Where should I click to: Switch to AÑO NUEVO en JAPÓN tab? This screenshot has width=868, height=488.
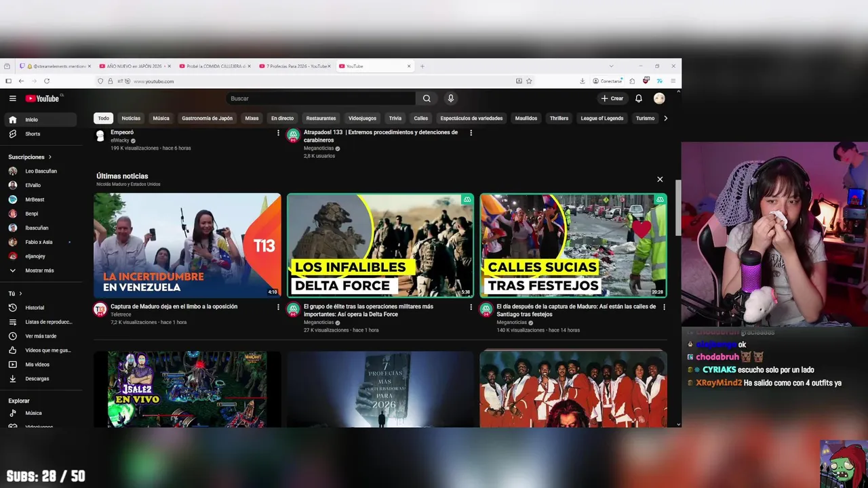[135, 66]
